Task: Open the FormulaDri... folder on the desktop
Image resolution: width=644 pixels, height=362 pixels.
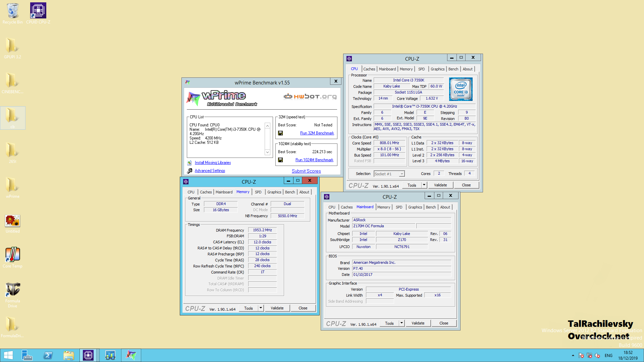Action: (12, 327)
